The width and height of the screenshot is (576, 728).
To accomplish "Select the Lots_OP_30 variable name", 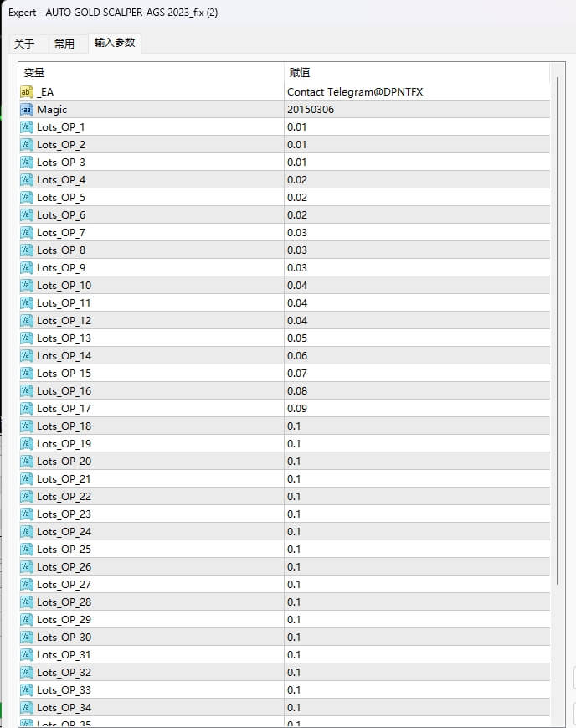I will point(64,638).
